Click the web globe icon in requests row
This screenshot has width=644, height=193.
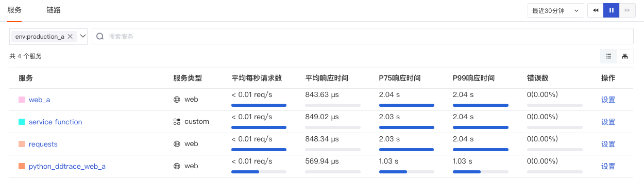click(177, 144)
